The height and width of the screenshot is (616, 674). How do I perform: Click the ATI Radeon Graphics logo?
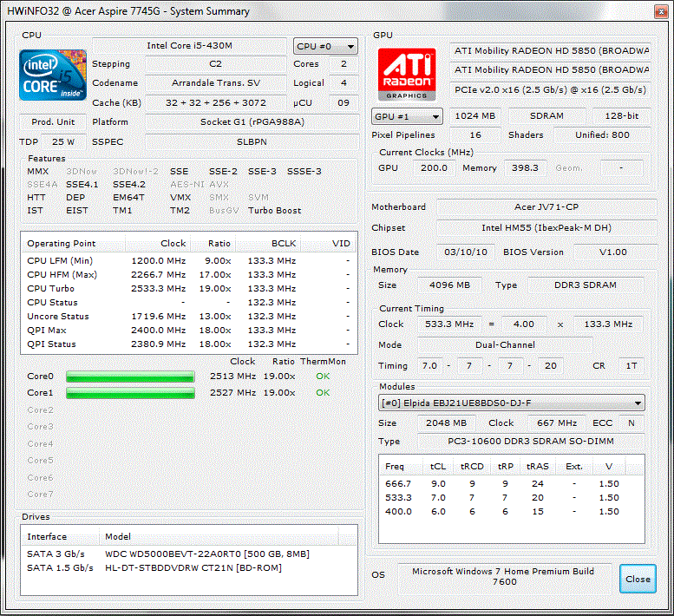[407, 75]
